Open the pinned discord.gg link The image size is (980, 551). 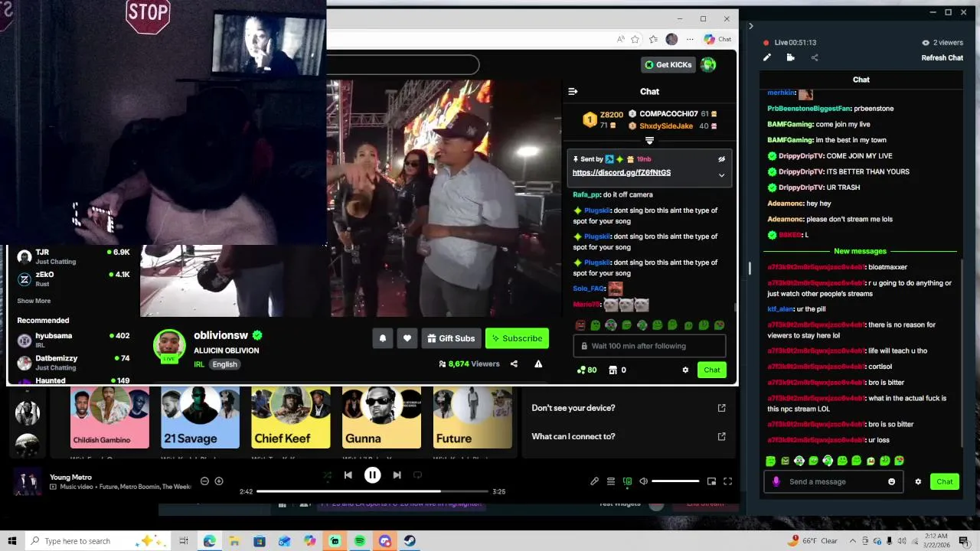click(x=622, y=173)
